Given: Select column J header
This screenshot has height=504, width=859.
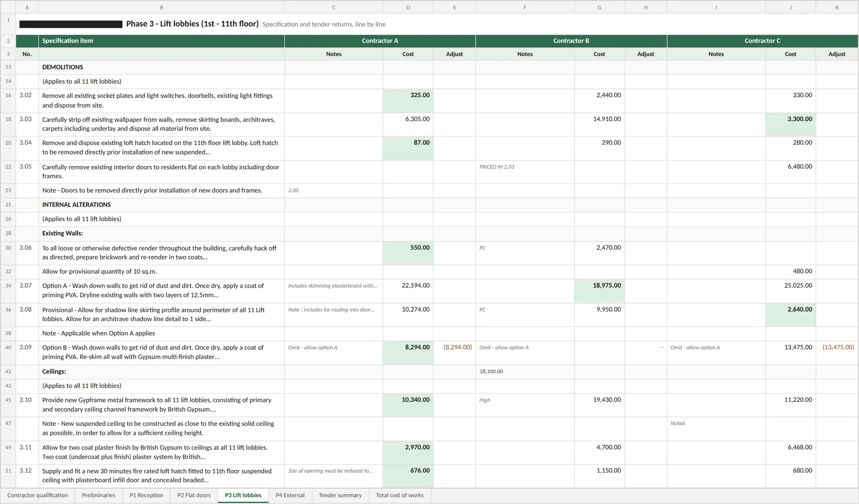Looking at the screenshot, I should pos(790,7).
